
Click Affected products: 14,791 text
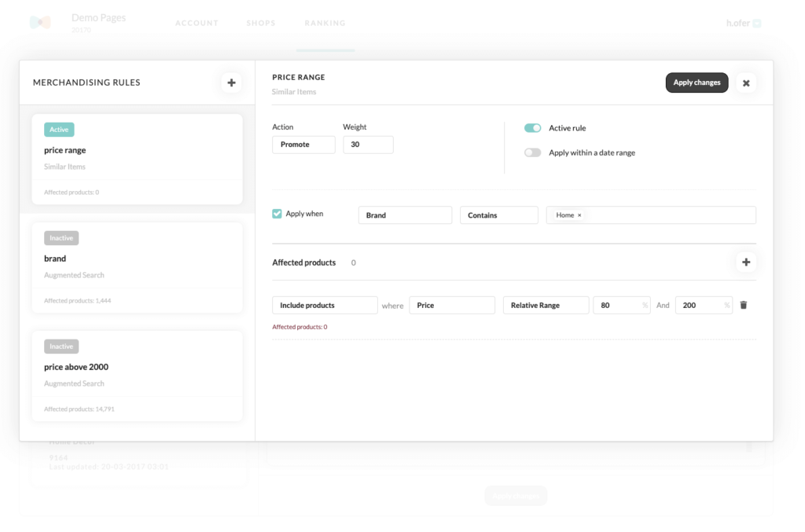tap(79, 409)
